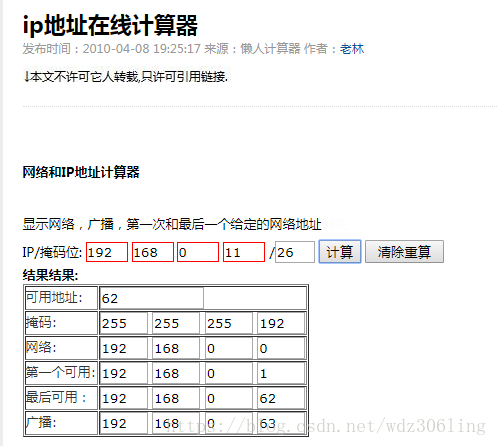The height and width of the screenshot is (446, 497).
Task: Click the publish time 2010-04-08 19:25:17
Action: point(142,49)
